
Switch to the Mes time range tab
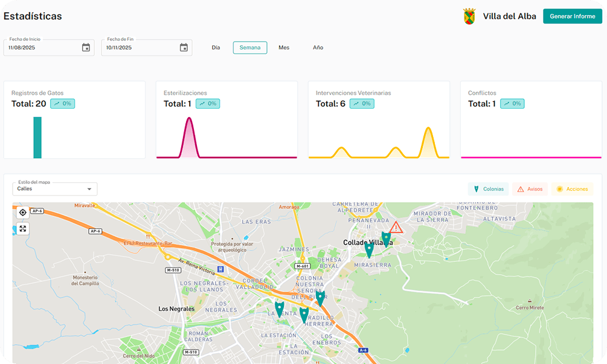point(284,48)
